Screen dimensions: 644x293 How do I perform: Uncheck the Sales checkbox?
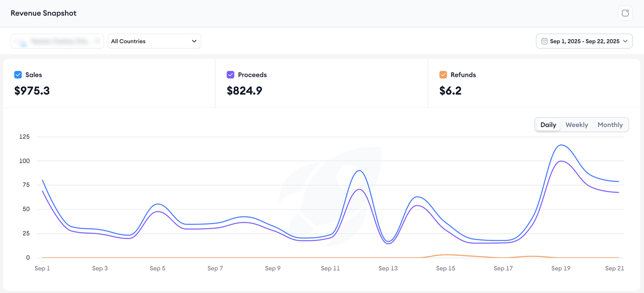(x=18, y=75)
